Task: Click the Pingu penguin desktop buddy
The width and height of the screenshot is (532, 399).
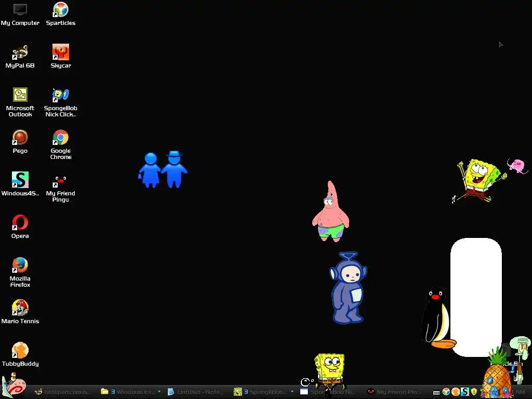Action: [436, 318]
